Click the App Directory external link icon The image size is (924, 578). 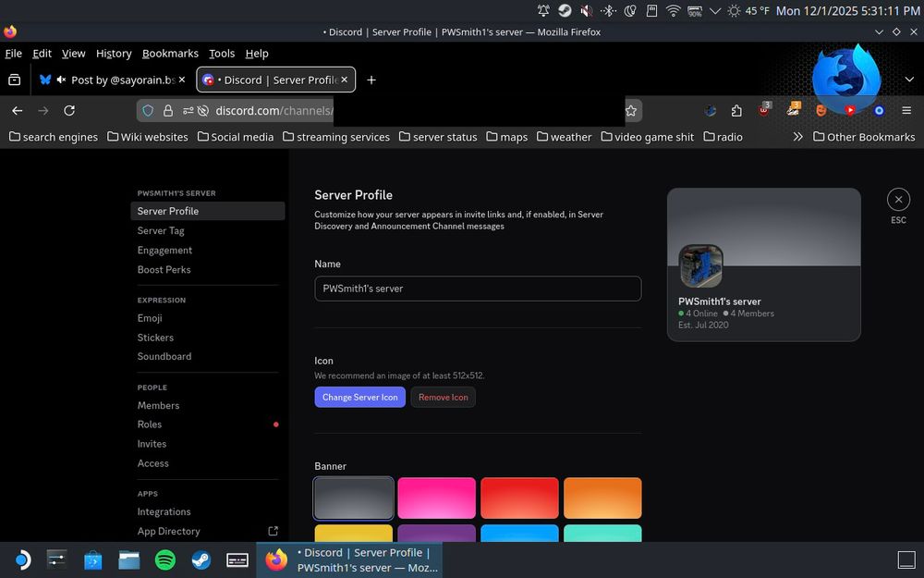[x=274, y=531]
